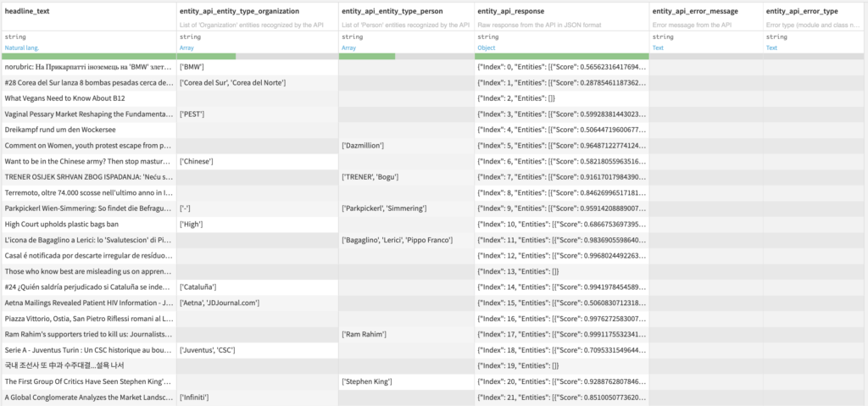Select the "['Aetna', 'JDJournal.com']" cell
The width and height of the screenshot is (868, 406).
pos(257,303)
